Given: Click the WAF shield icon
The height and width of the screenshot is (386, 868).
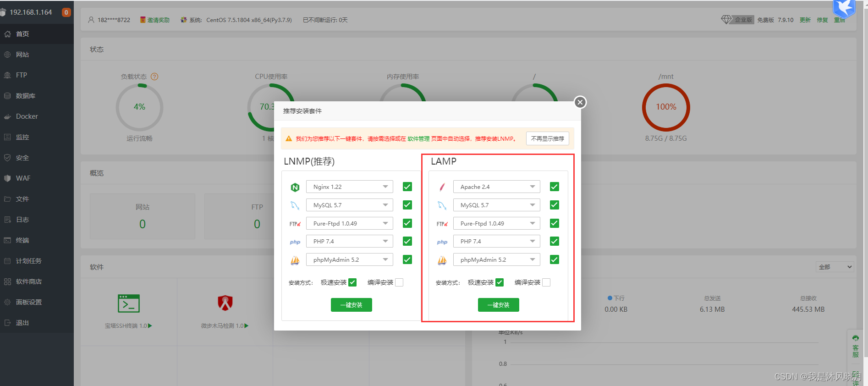Looking at the screenshot, I should [x=7, y=178].
